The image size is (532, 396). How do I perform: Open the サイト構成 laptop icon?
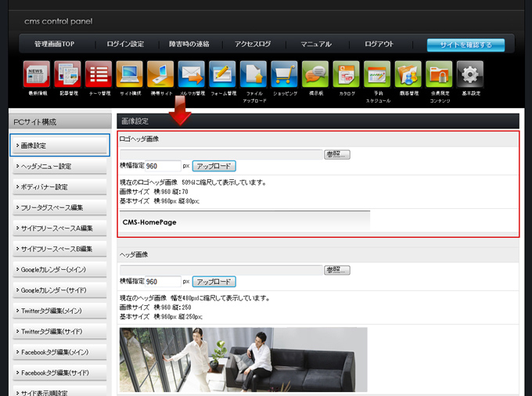(x=130, y=74)
